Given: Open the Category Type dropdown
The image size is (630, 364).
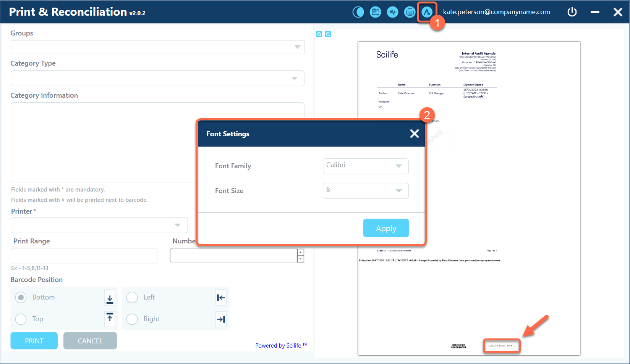Looking at the screenshot, I should point(157,78).
